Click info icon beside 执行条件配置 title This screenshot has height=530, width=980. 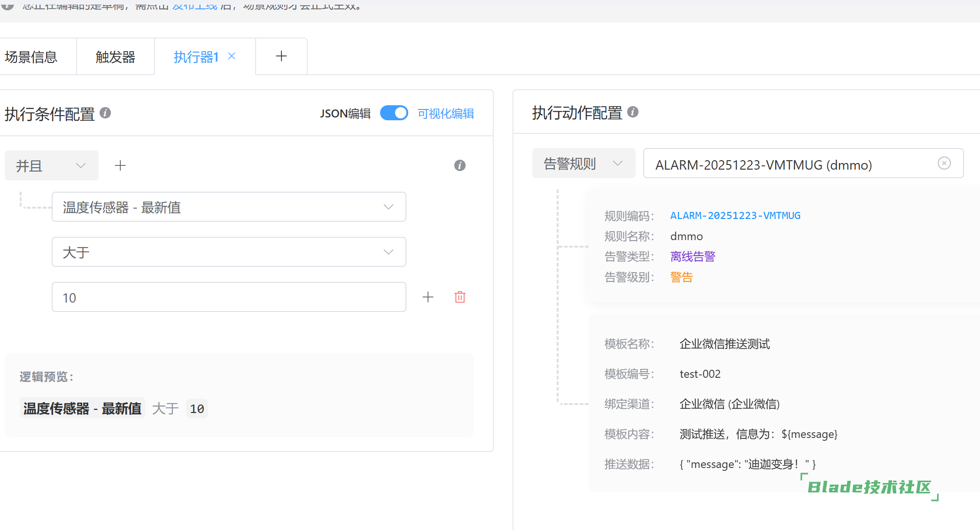105,113
